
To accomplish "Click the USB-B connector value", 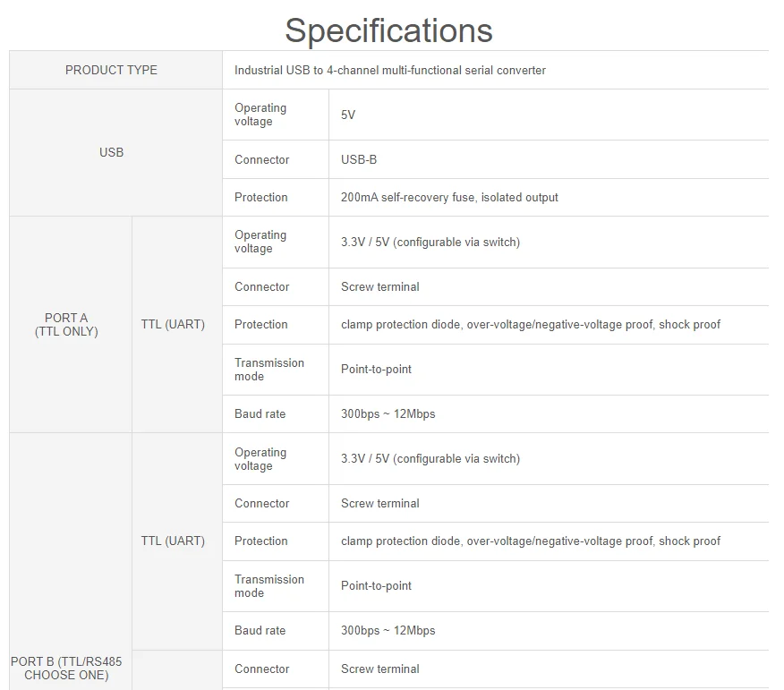I will coord(359,159).
